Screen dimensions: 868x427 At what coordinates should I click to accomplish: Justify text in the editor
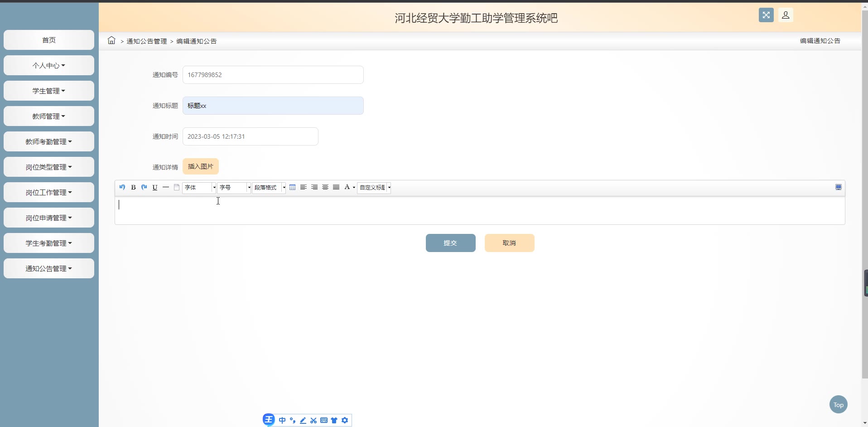(336, 187)
